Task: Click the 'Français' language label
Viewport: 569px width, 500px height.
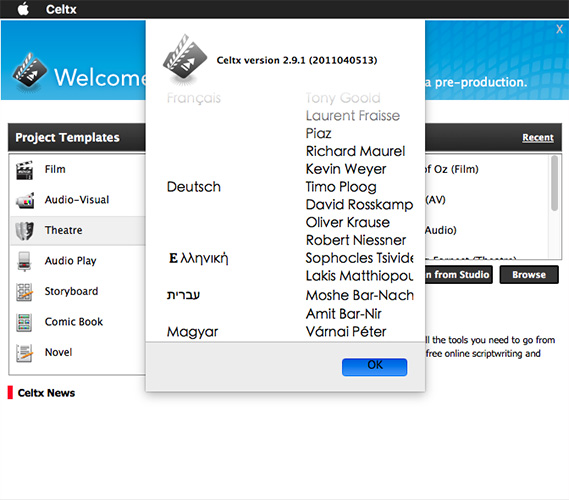Action: 194,98
